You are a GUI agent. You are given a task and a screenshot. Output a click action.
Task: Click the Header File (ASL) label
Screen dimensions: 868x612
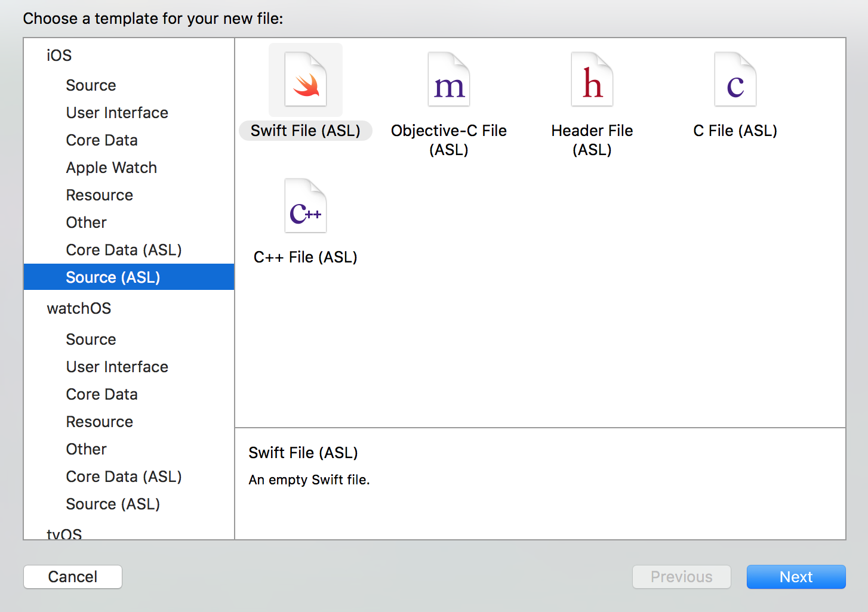pyautogui.click(x=592, y=140)
